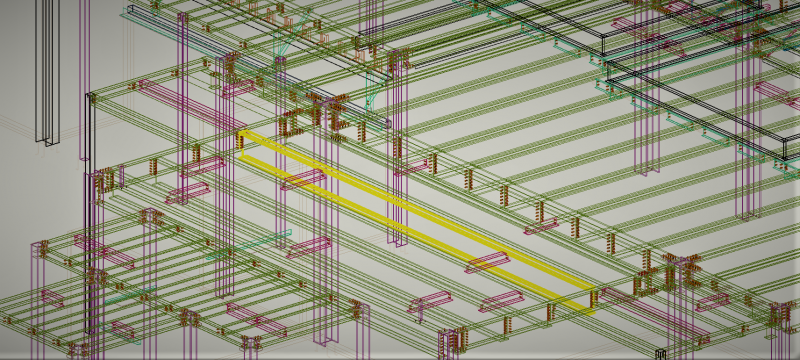Select the magenta plate just below the yellow beam's midpoint
800x360 pixels.
308,247
